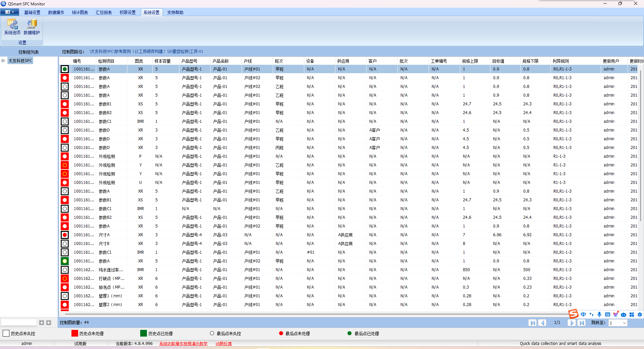Click the 历史点未失控 white legend box
The image size is (644, 349).
[6, 333]
